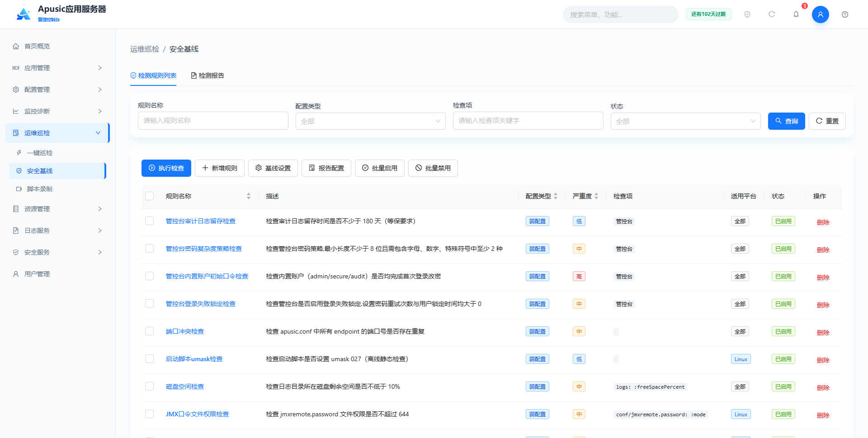Expand 日志服务 sidebar menu
This screenshot has height=438, width=868.
click(58, 231)
